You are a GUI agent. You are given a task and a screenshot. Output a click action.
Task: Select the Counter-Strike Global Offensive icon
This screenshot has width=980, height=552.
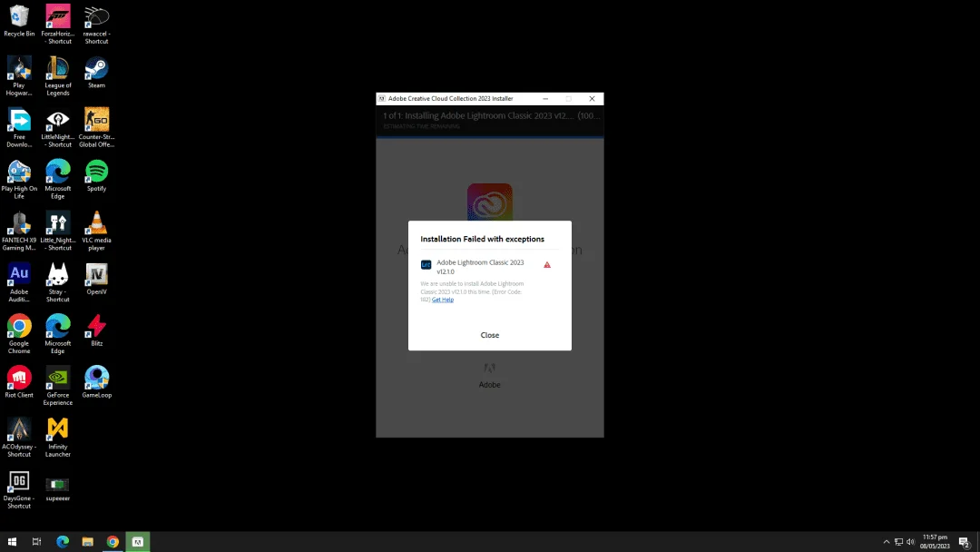point(96,127)
